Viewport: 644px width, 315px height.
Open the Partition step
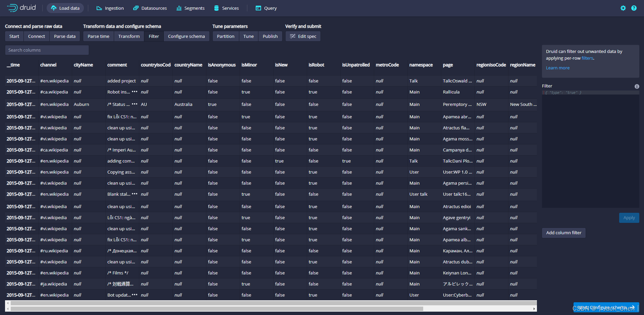pyautogui.click(x=226, y=36)
